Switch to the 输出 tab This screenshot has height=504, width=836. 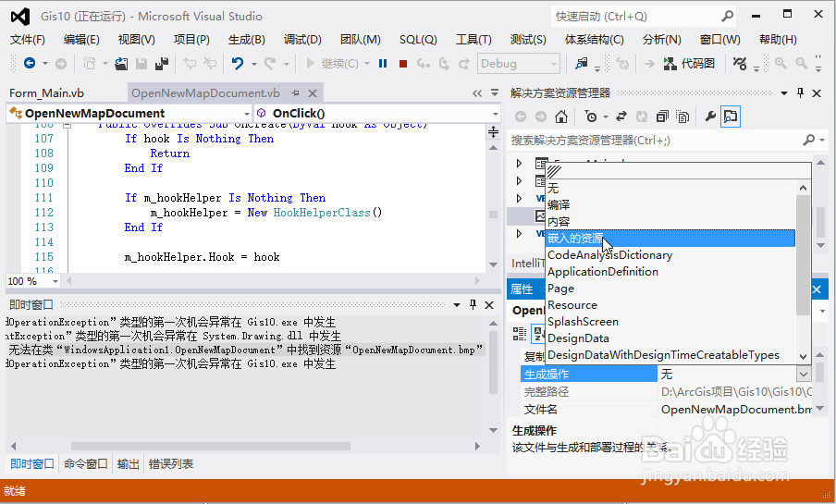pos(128,464)
